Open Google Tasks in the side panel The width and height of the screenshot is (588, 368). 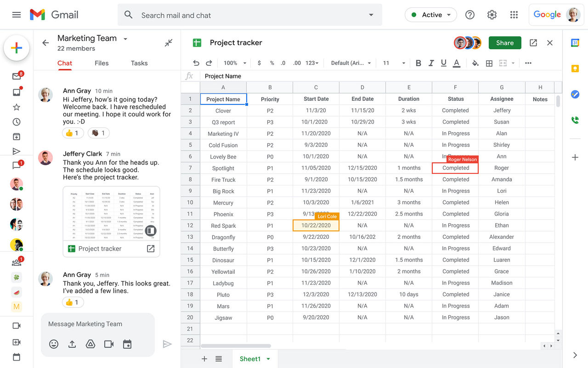[x=575, y=94]
